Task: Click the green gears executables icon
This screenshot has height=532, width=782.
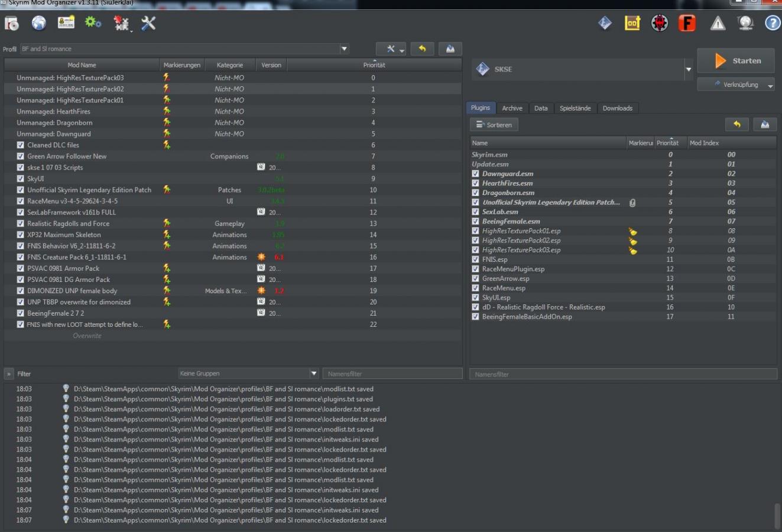Action: tap(93, 22)
